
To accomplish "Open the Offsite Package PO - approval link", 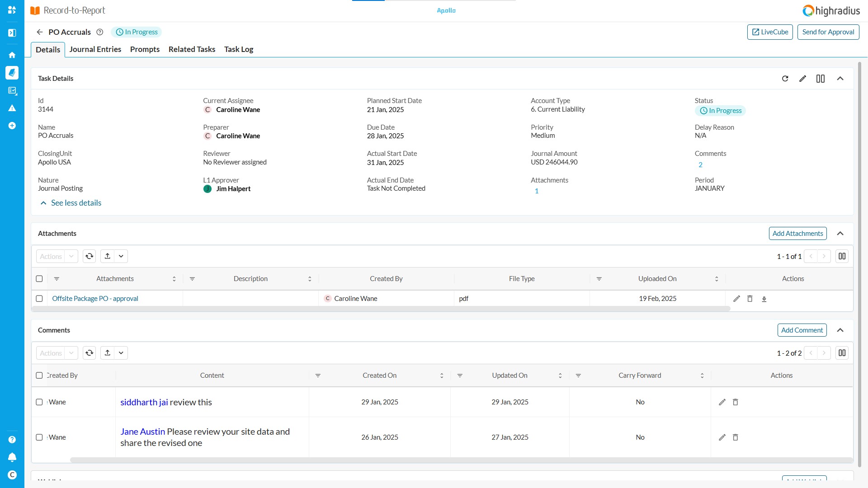I will point(95,299).
